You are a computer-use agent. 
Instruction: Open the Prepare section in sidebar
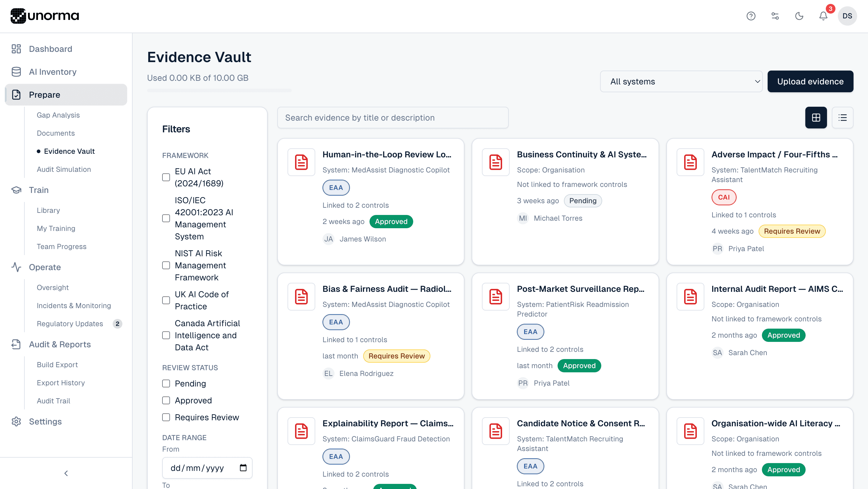tap(66, 95)
